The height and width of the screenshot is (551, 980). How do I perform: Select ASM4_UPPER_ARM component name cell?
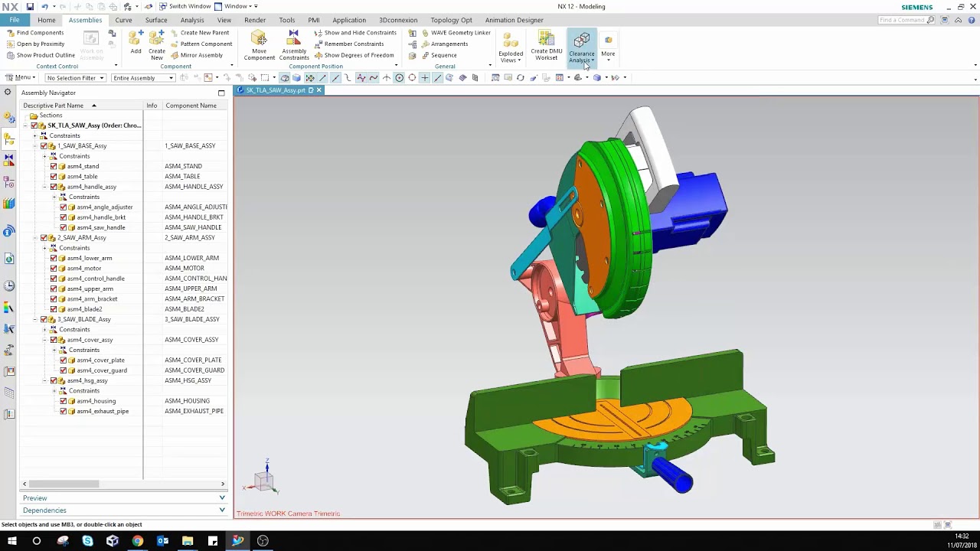coord(191,289)
